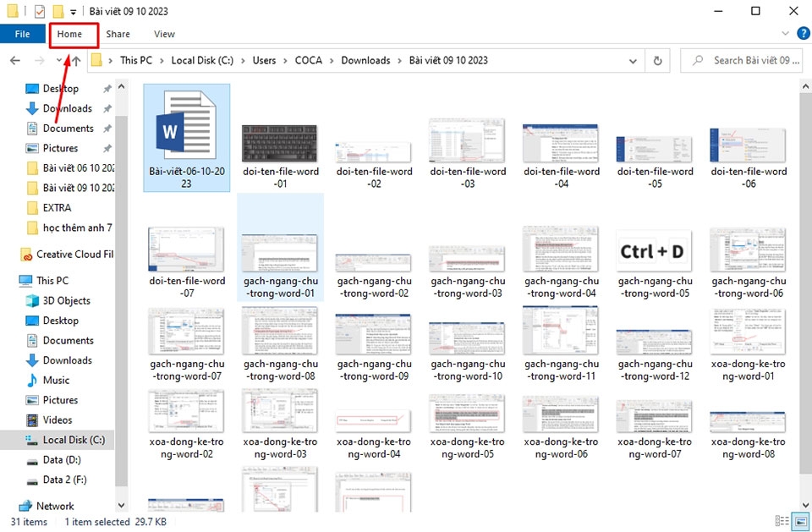Click COCA in the breadcrumb path
Viewport: 812px width, 532px height.
click(309, 60)
